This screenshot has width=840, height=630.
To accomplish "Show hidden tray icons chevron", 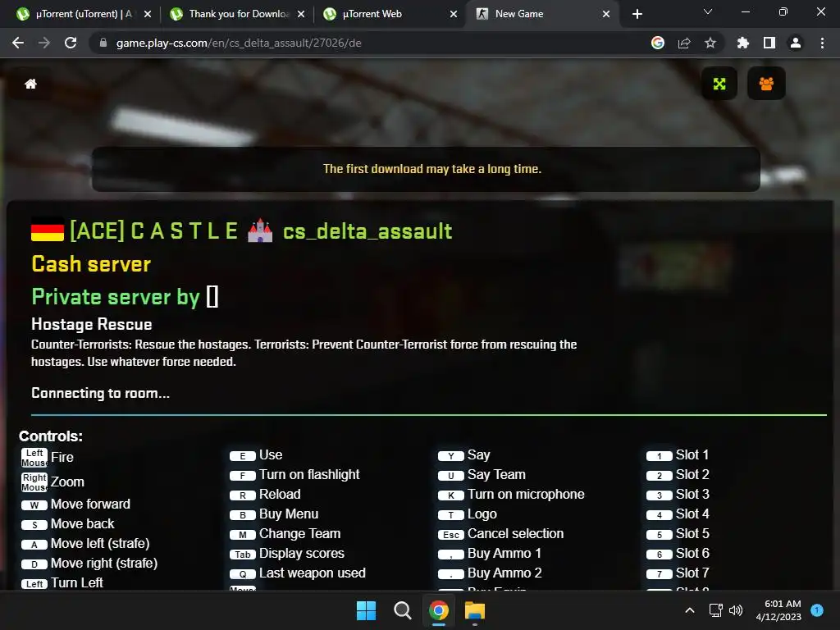I will coord(690,610).
